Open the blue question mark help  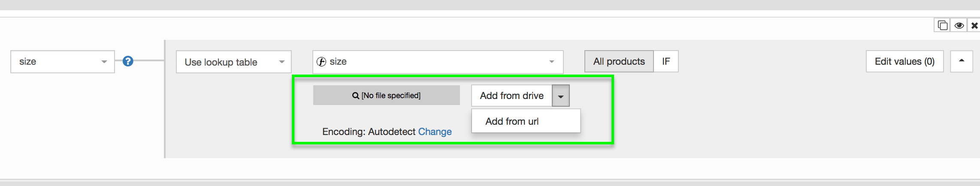click(128, 61)
